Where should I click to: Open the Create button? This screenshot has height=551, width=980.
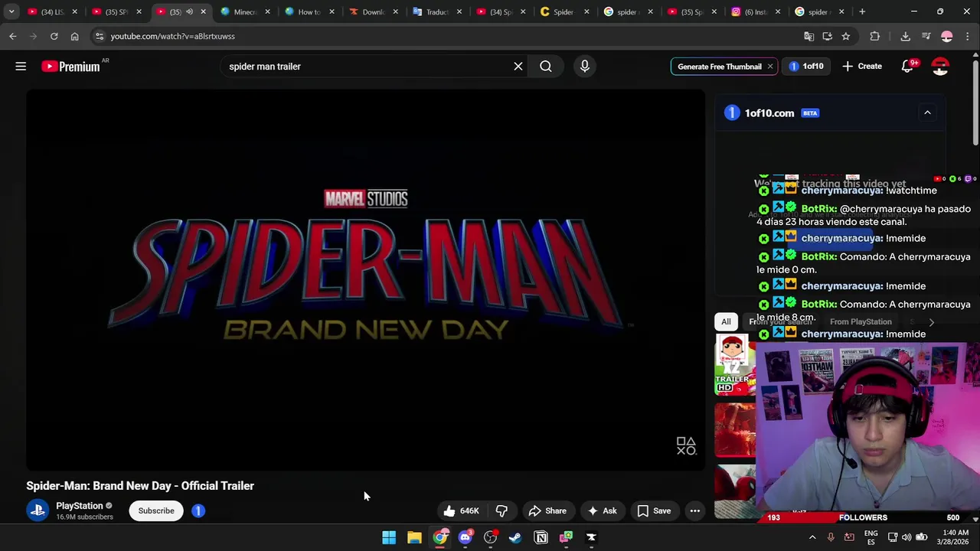pyautogui.click(x=862, y=67)
